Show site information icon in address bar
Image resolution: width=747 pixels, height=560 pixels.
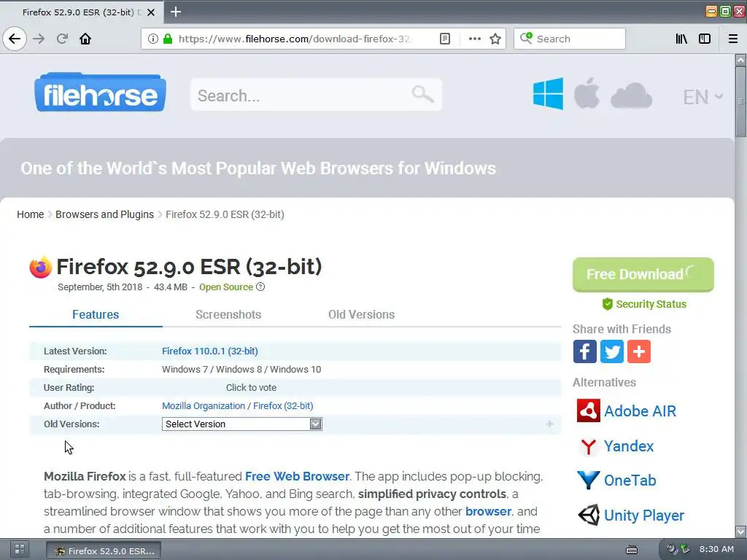pos(153,39)
